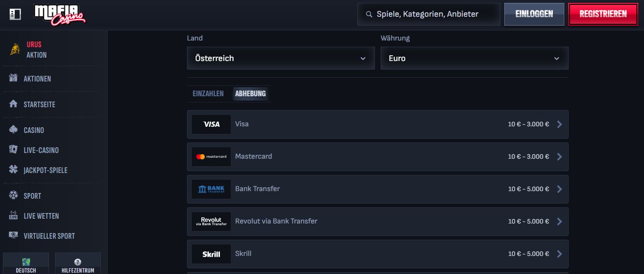
Task: Click the Startseite house icon
Action: 13,104
